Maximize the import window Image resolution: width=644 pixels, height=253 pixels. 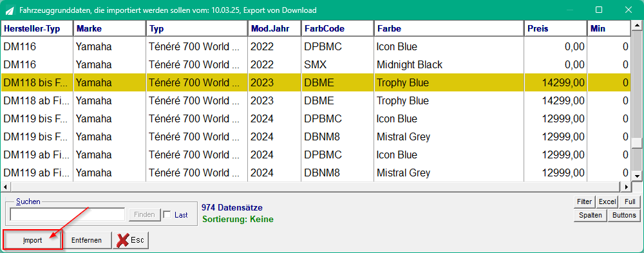[x=598, y=10]
